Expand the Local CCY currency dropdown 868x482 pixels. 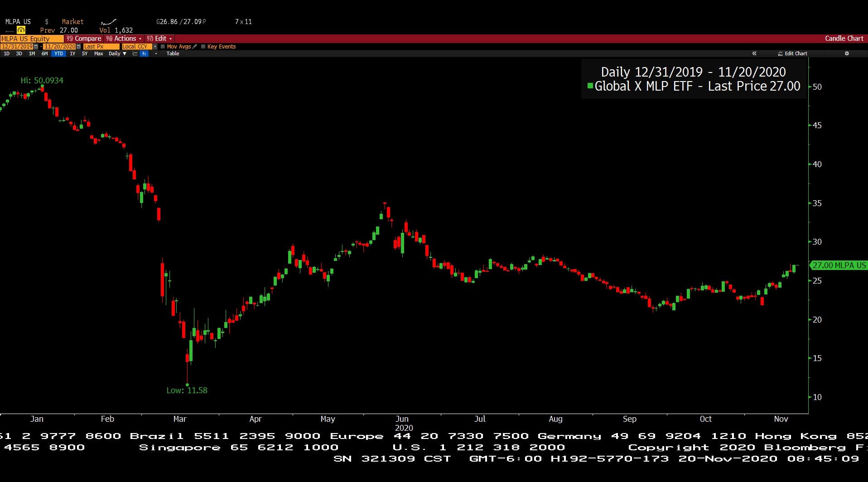pos(155,47)
